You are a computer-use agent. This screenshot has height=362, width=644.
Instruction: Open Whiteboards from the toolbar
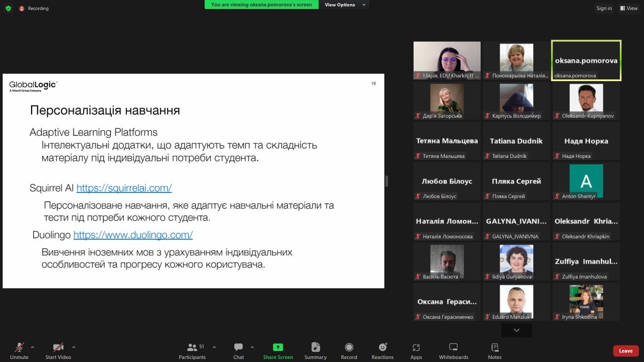pyautogui.click(x=453, y=350)
